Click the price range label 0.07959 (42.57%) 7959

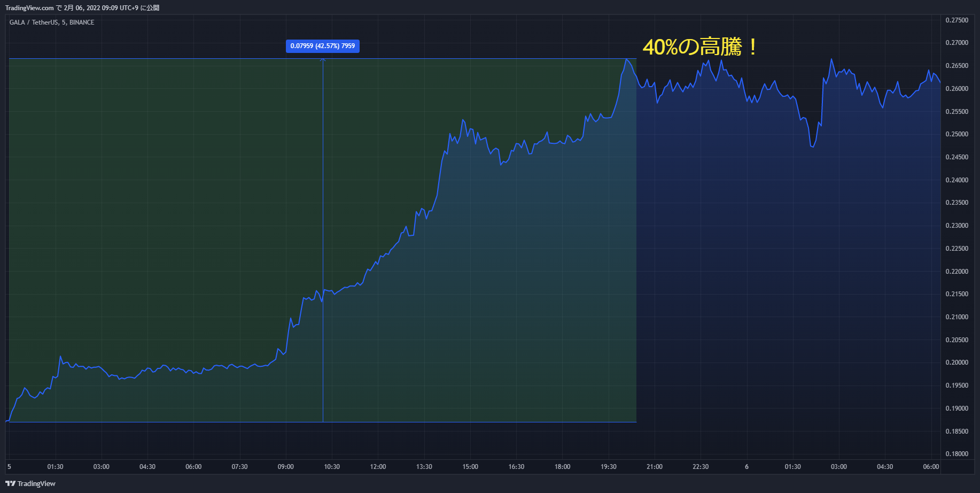(x=323, y=46)
